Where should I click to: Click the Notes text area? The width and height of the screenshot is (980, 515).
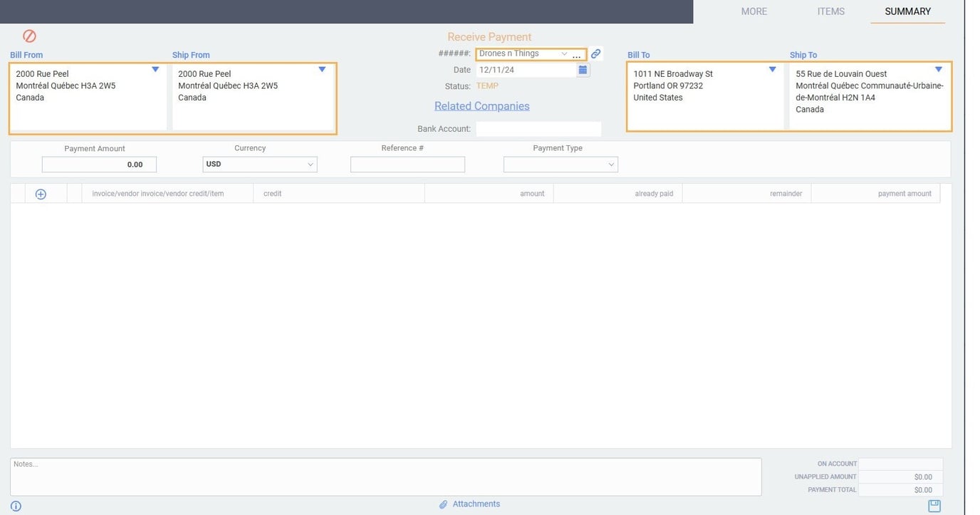pyautogui.click(x=385, y=476)
